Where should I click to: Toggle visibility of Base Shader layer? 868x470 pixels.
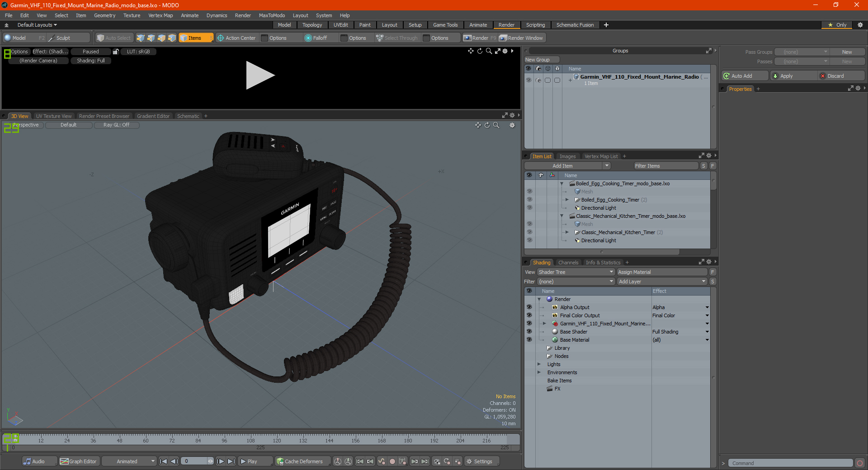[529, 332]
